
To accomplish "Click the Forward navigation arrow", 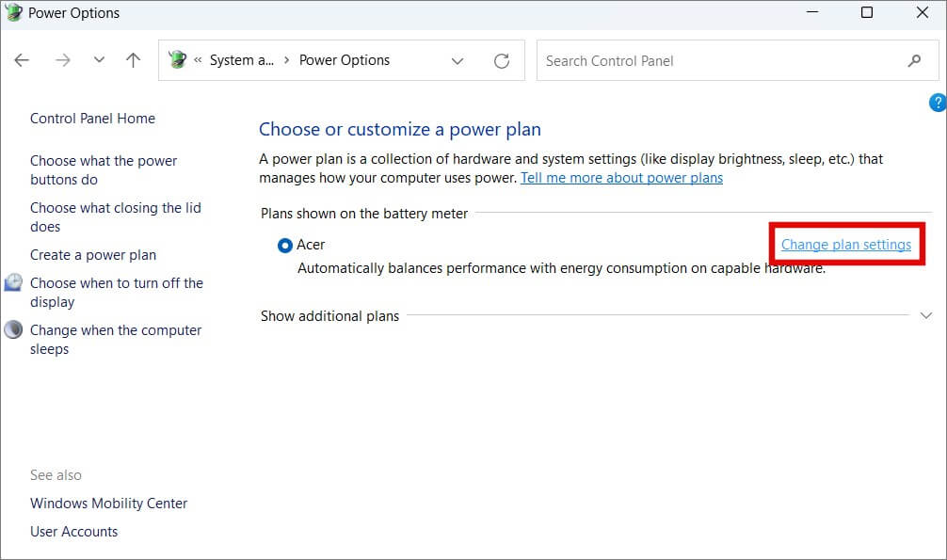I will coord(62,60).
